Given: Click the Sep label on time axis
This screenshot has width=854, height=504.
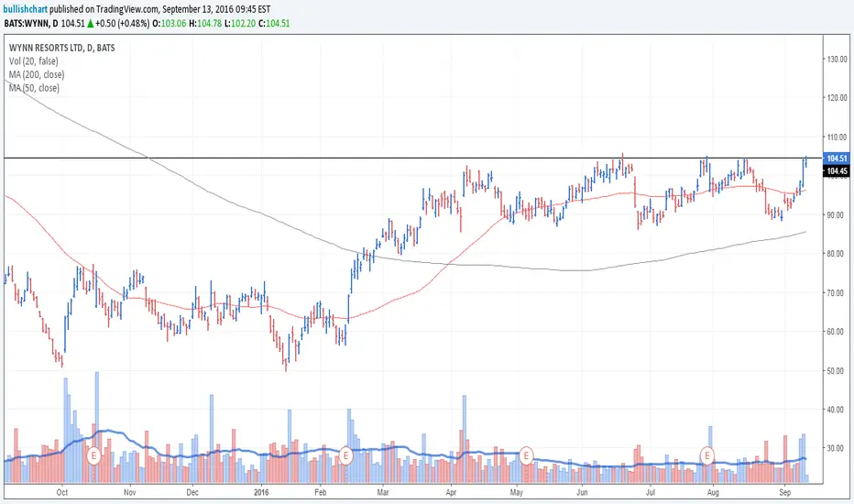Looking at the screenshot, I should (785, 493).
